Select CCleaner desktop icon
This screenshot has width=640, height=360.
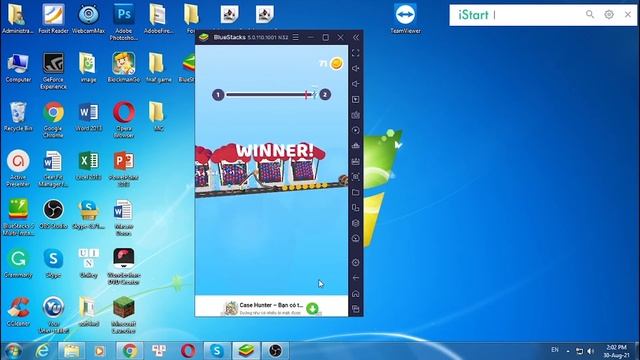tap(18, 312)
